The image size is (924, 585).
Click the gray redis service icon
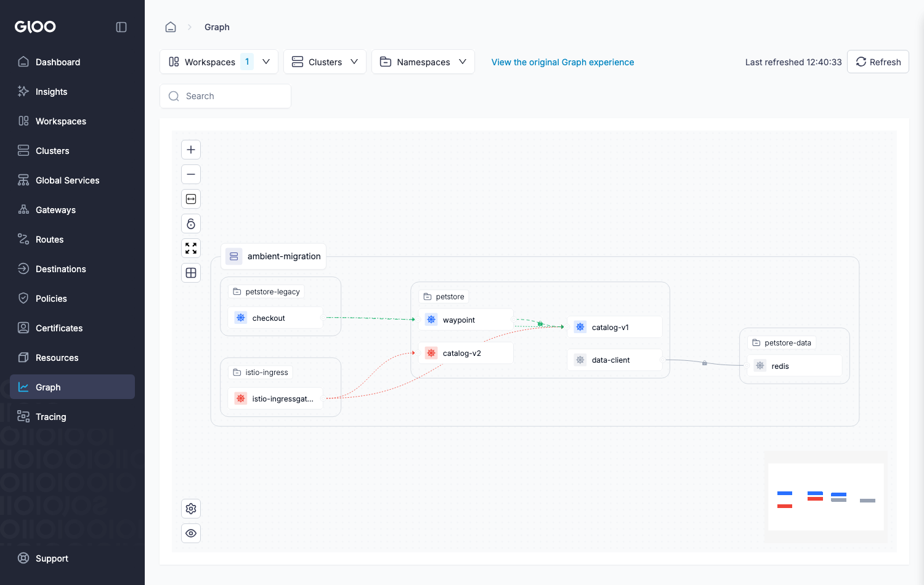point(760,366)
